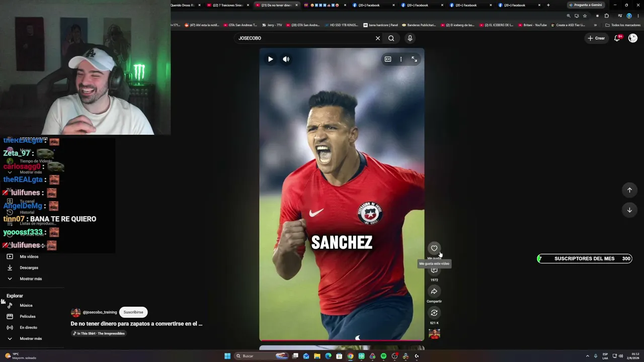Image resolution: width=644 pixels, height=362 pixels.
Task: Open the weather widget on taskbar
Action: tap(20, 356)
